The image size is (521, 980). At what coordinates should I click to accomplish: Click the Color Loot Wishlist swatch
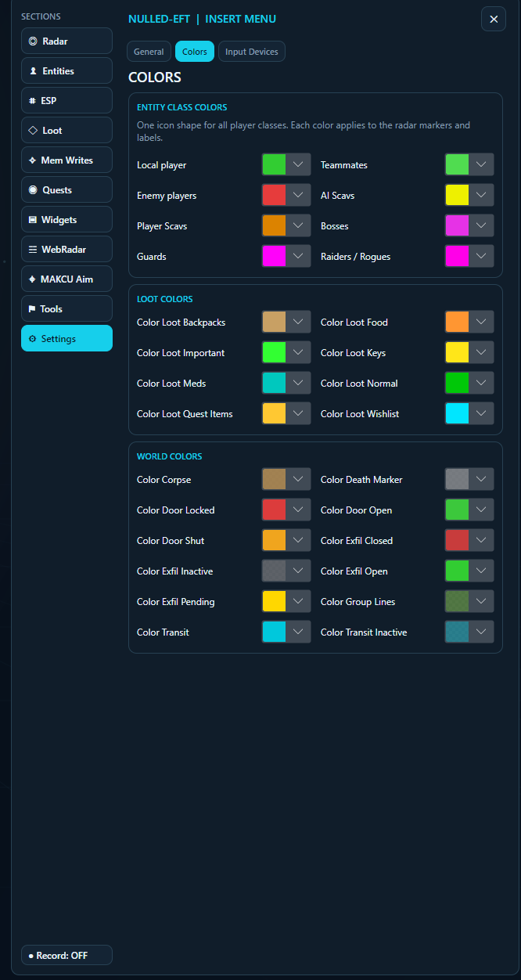(458, 413)
